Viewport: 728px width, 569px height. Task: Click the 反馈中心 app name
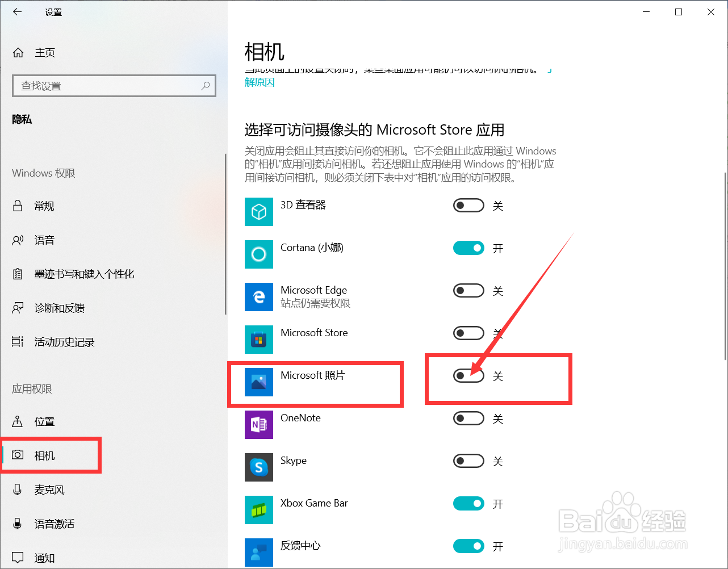[300, 546]
